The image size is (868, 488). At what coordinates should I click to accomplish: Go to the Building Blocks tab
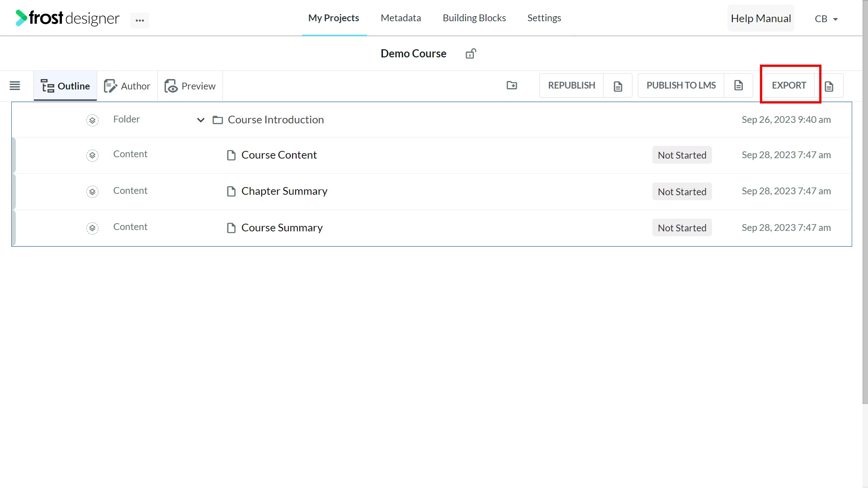tap(474, 18)
